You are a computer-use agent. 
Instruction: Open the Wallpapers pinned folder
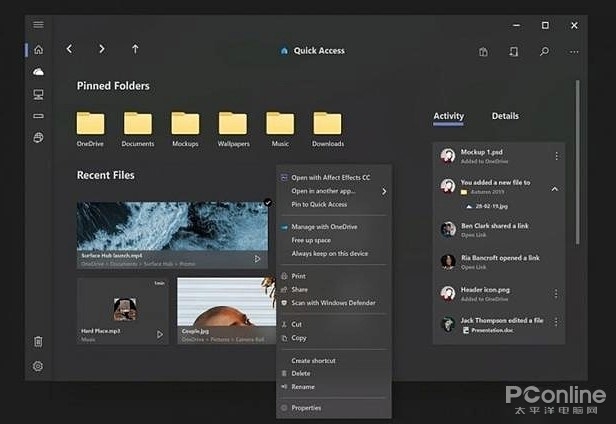(x=233, y=124)
